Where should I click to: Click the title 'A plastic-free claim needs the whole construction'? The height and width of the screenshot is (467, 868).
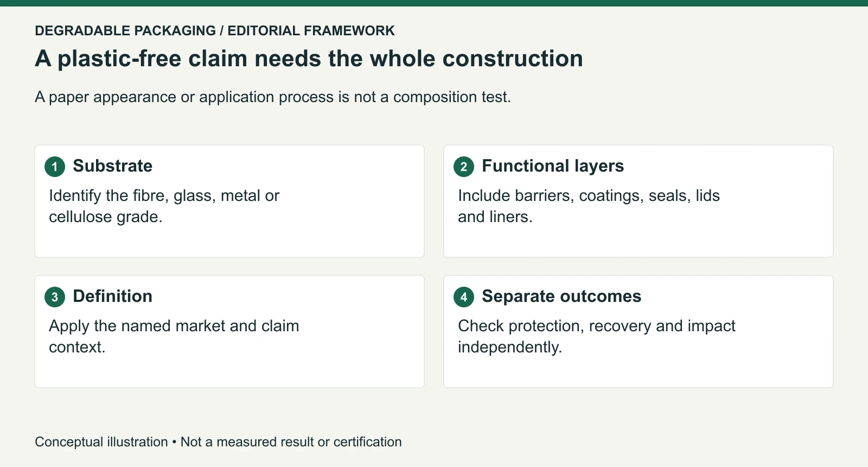(309, 59)
